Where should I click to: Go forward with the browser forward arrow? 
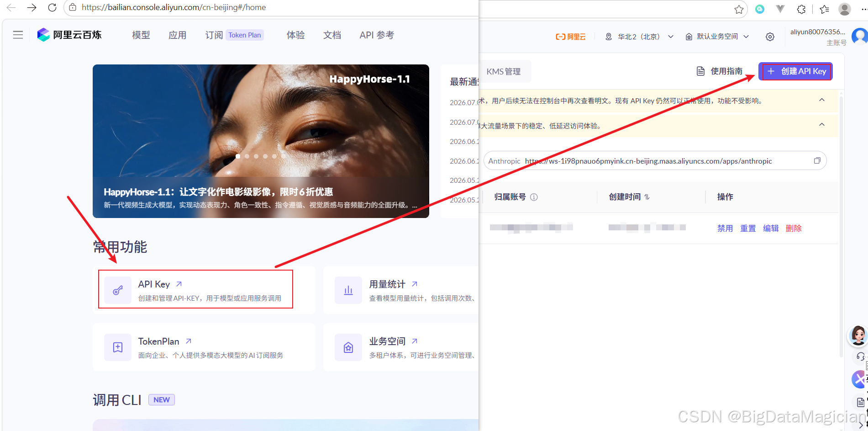(x=32, y=7)
